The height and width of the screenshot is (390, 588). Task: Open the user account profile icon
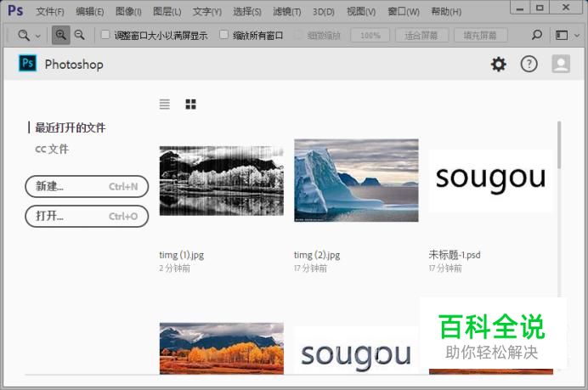[561, 64]
